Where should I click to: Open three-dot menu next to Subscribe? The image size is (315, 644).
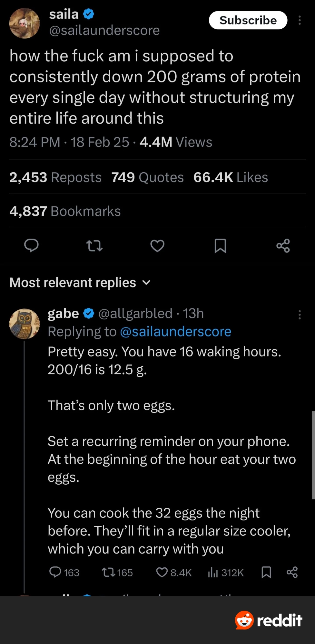click(x=300, y=20)
